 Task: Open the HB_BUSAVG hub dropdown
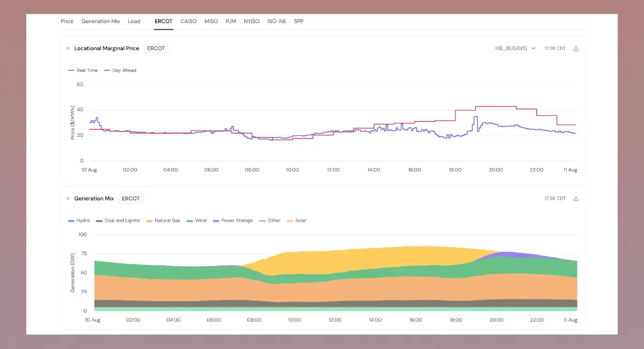[x=515, y=48]
